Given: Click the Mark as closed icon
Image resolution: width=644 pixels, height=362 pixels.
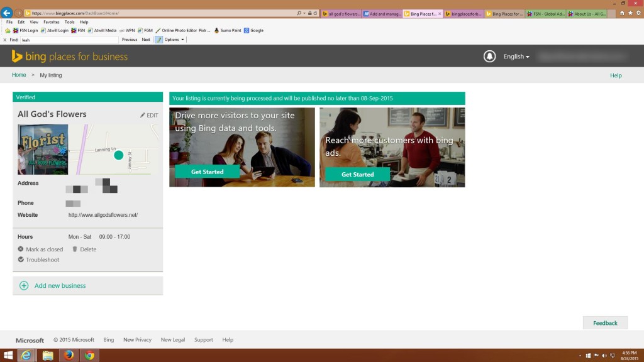Looking at the screenshot, I should click(21, 249).
